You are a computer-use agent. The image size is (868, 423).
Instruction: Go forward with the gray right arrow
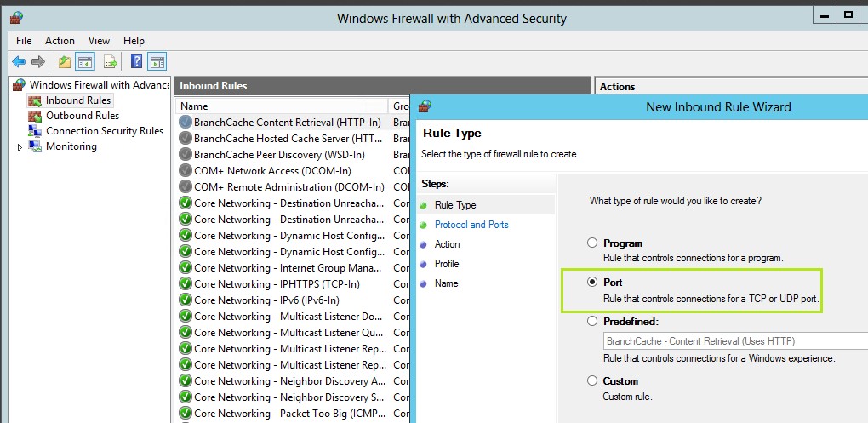37,61
